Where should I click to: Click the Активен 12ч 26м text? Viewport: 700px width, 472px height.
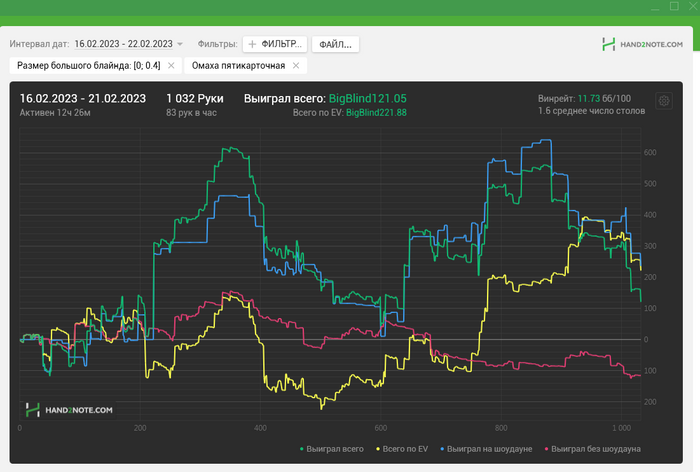(x=55, y=113)
